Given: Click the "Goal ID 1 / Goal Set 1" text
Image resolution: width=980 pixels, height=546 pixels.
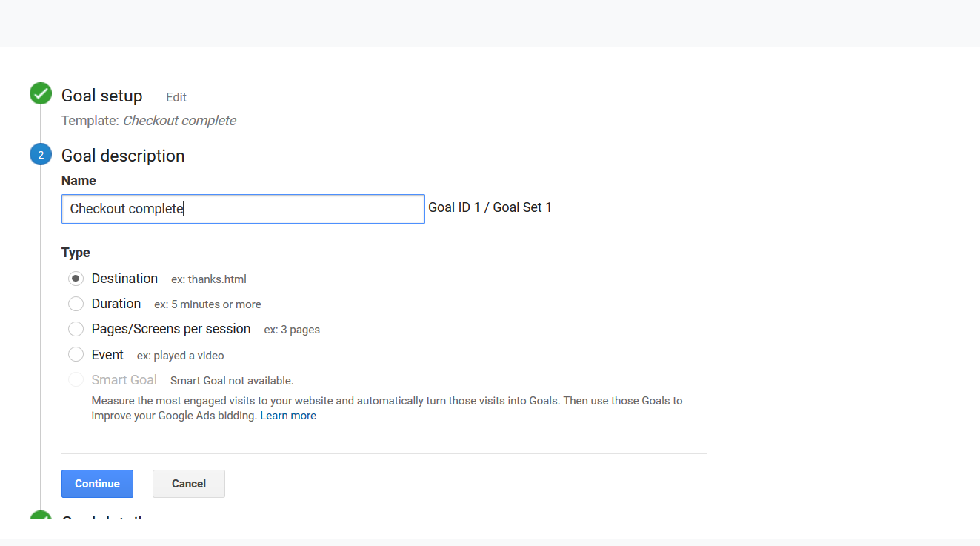Looking at the screenshot, I should (490, 207).
